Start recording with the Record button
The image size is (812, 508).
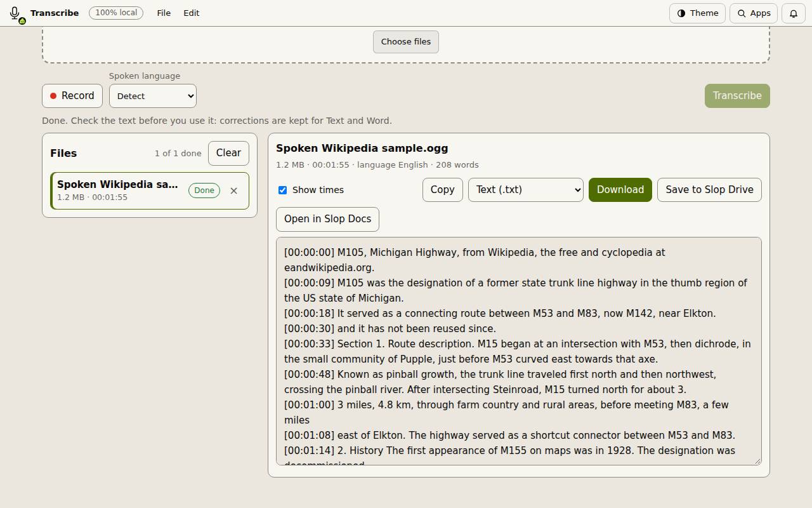coord(72,96)
